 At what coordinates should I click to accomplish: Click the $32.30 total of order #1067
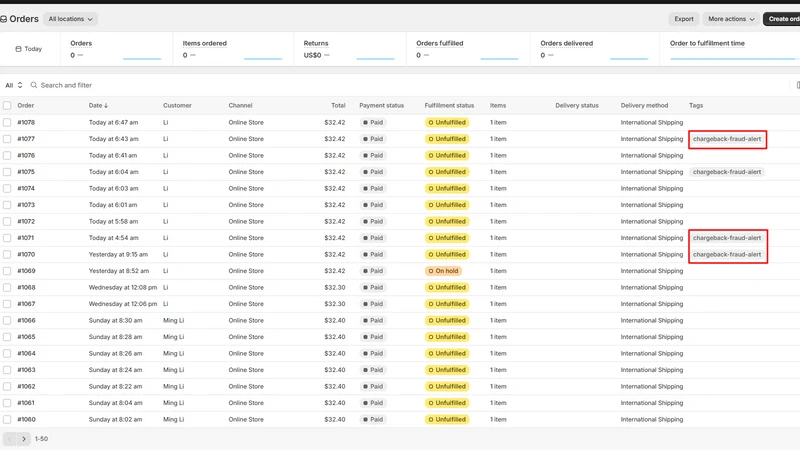click(335, 304)
